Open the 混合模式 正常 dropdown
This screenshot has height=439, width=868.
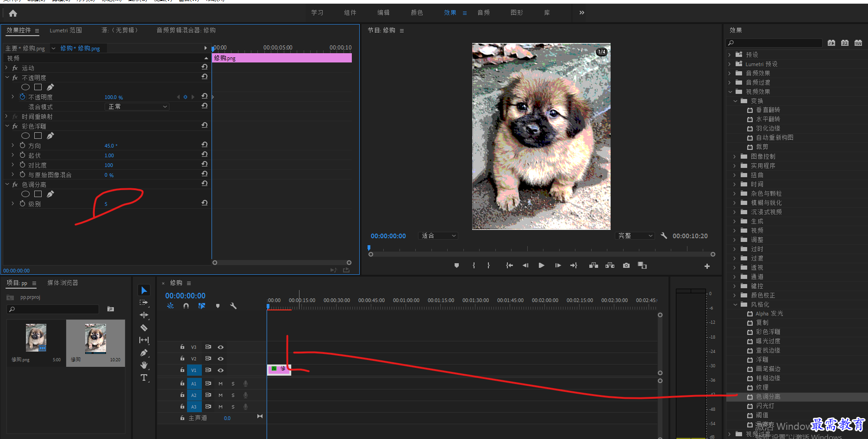(137, 106)
